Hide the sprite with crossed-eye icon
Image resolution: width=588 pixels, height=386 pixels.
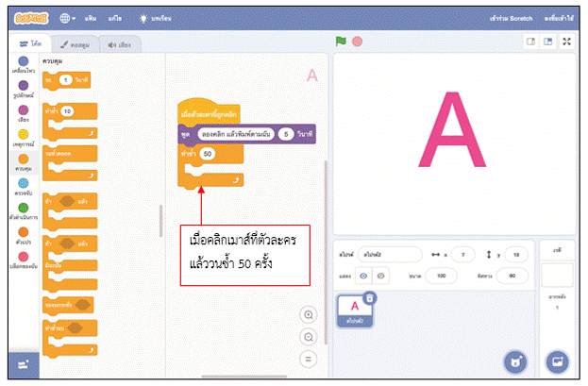click(x=381, y=277)
